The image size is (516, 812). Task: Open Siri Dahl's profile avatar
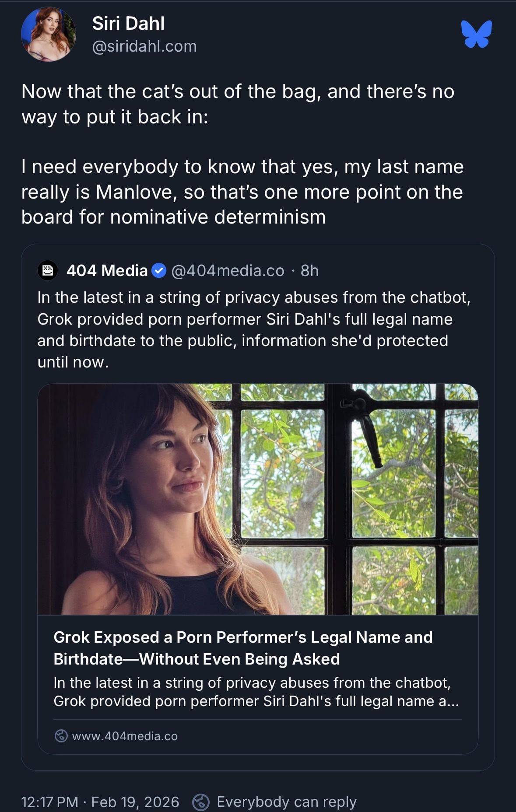pos(48,34)
